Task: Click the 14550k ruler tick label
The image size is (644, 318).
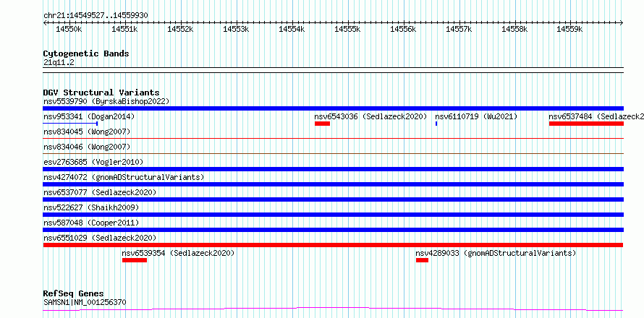Action: 69,29
